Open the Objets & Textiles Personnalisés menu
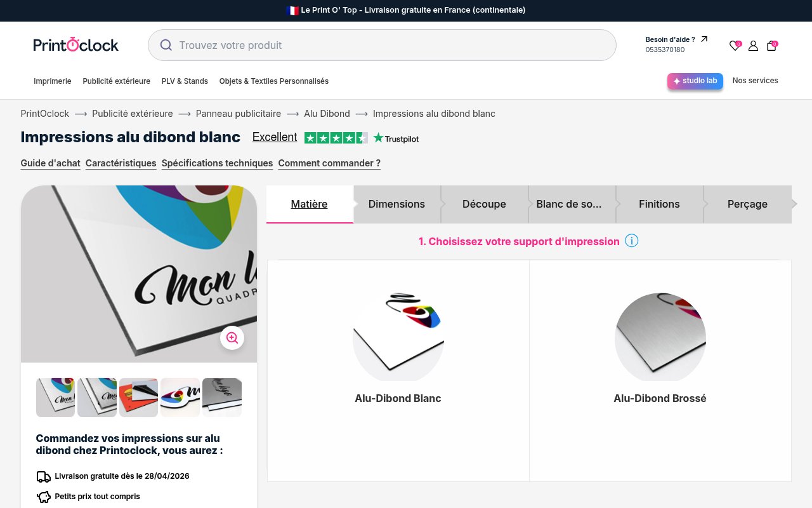This screenshot has width=812, height=508. 274,81
